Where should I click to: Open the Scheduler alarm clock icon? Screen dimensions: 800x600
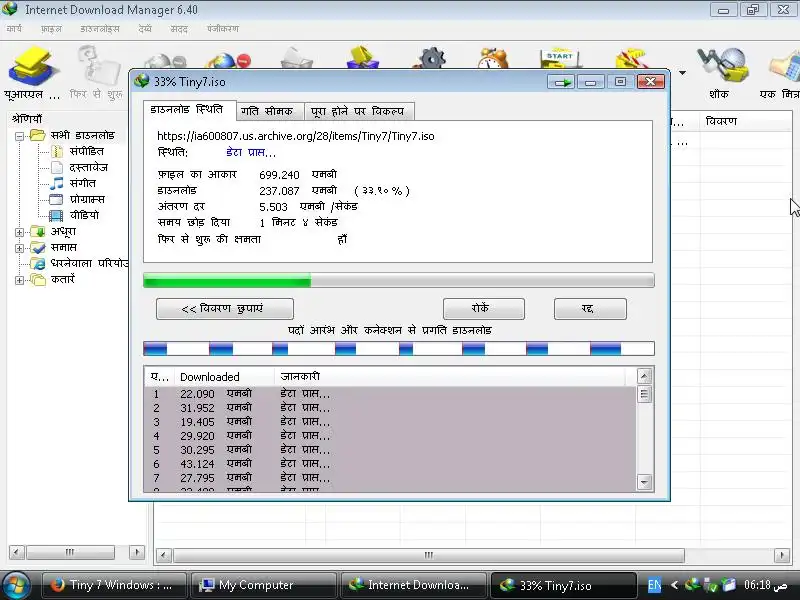pyautogui.click(x=492, y=58)
